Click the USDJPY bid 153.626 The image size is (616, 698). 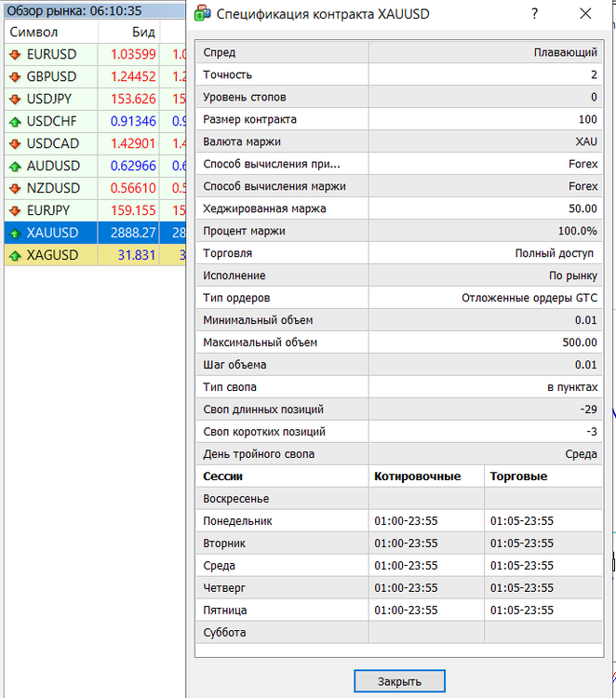[133, 99]
